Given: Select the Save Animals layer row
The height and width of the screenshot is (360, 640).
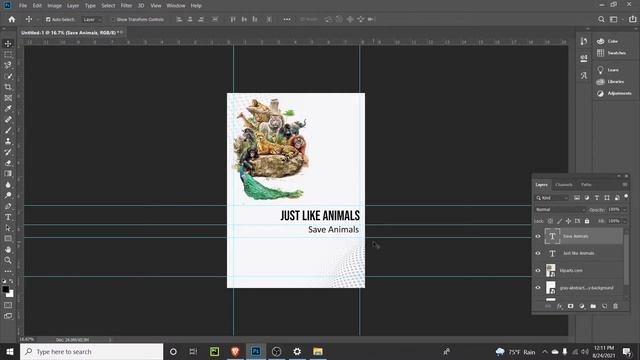Looking at the screenshot, I should [x=584, y=236].
